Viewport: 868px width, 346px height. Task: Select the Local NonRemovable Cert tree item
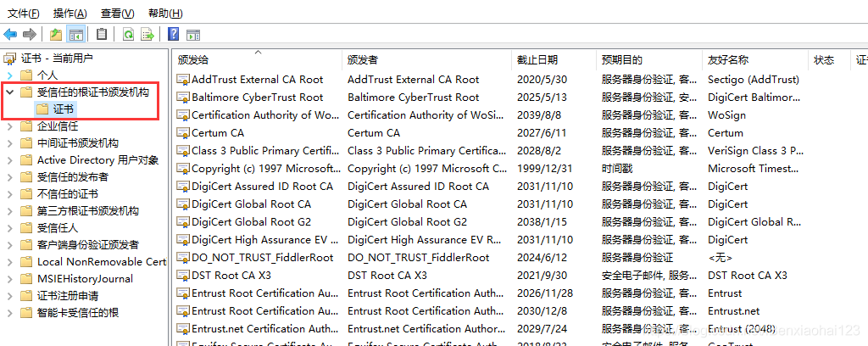click(x=102, y=262)
